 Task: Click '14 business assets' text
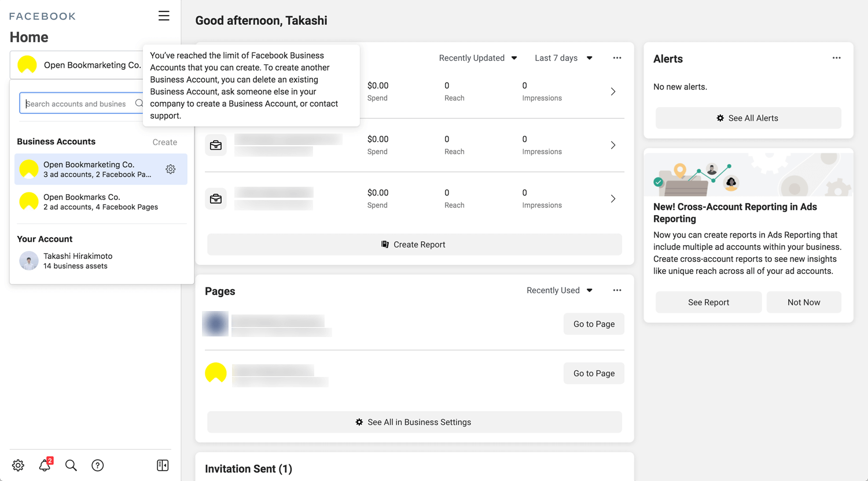[75, 266]
